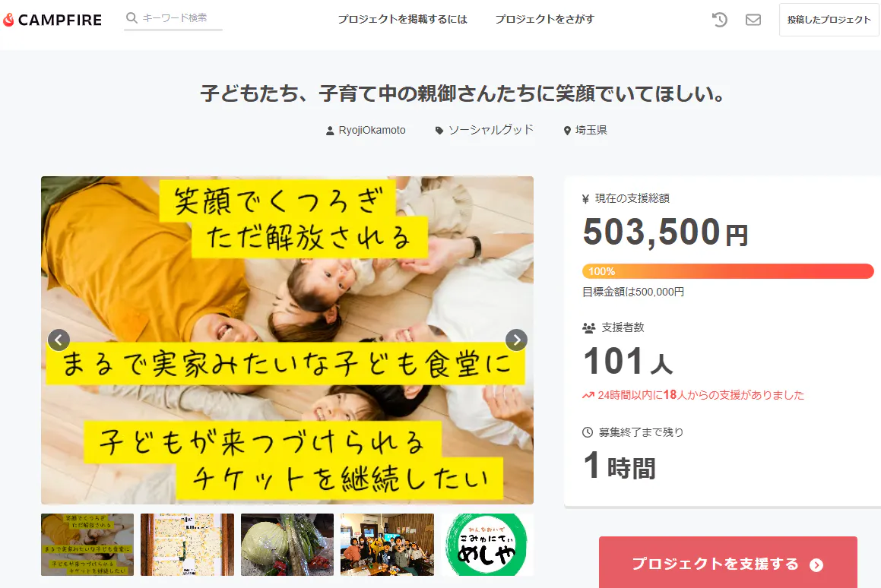881x588 pixels.
Task: Click the ソーシャルグッド tag icon
Action: click(439, 131)
